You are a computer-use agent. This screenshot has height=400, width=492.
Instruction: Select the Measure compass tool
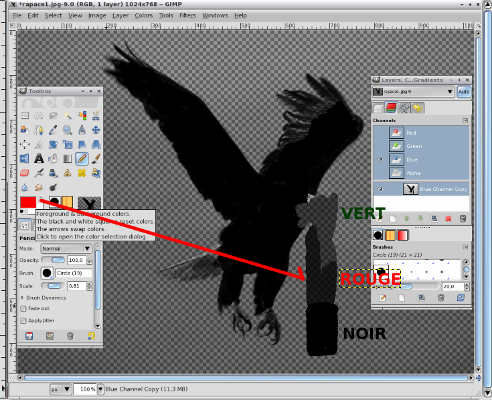tap(82, 130)
